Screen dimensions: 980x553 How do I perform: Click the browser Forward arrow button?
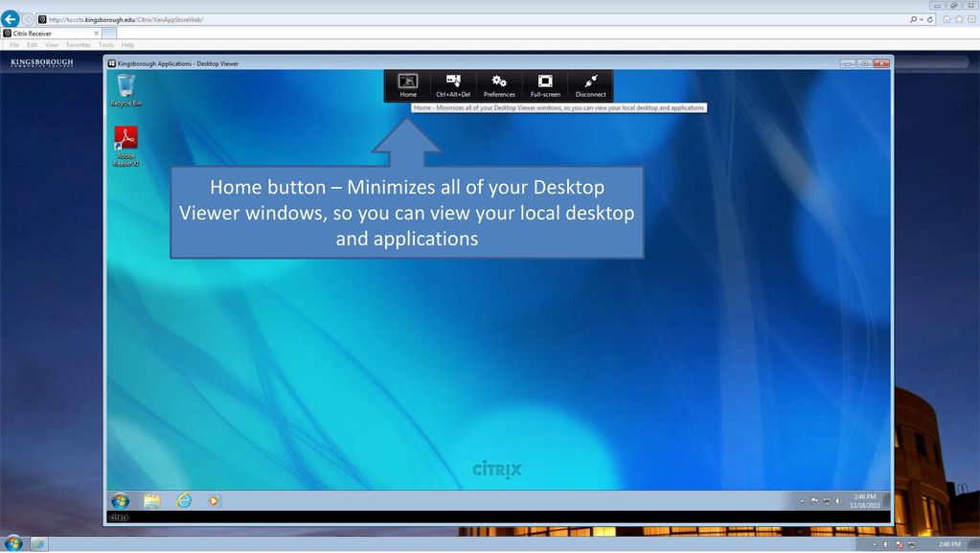click(x=28, y=19)
